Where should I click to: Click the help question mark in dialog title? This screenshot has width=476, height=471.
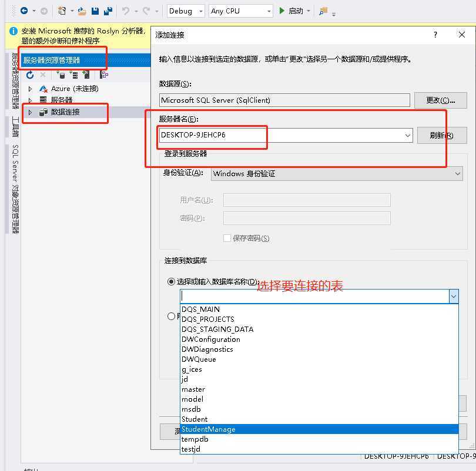point(435,35)
